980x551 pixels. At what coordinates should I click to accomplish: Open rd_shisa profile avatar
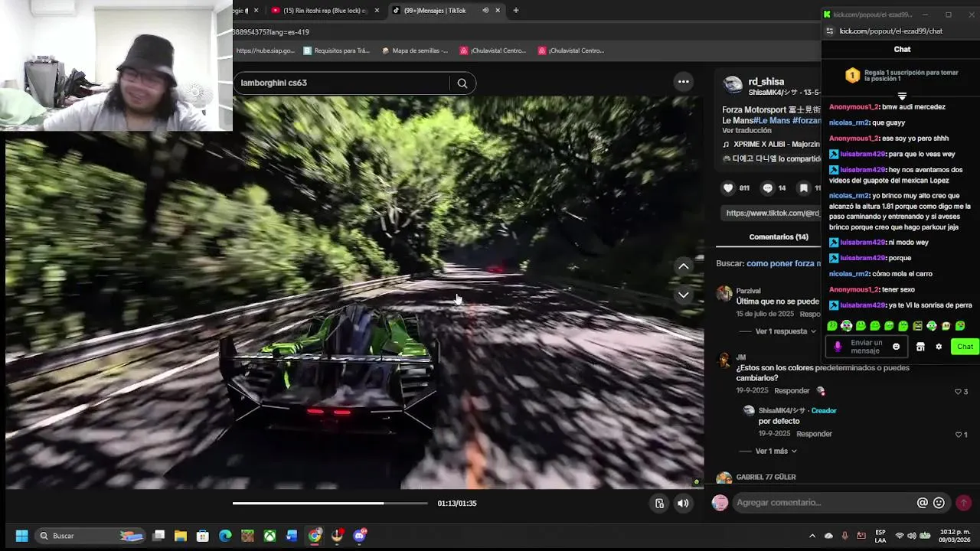[x=733, y=85]
